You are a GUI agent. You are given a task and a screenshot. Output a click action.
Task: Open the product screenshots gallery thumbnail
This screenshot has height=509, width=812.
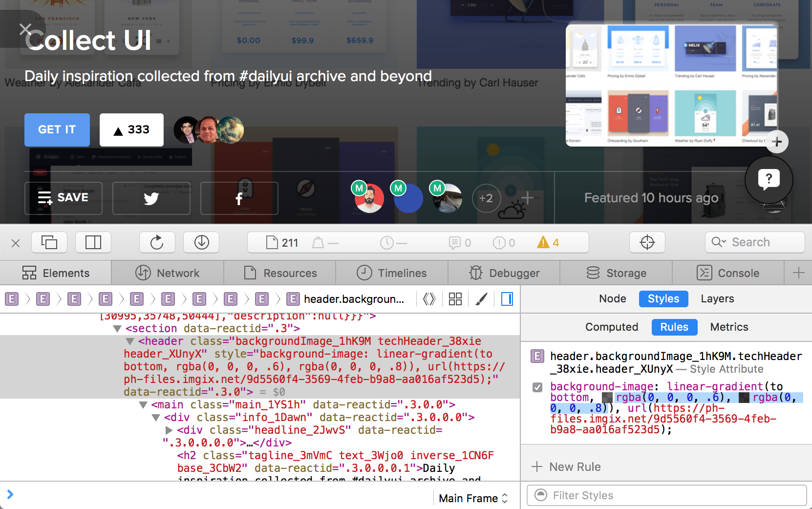tap(671, 85)
